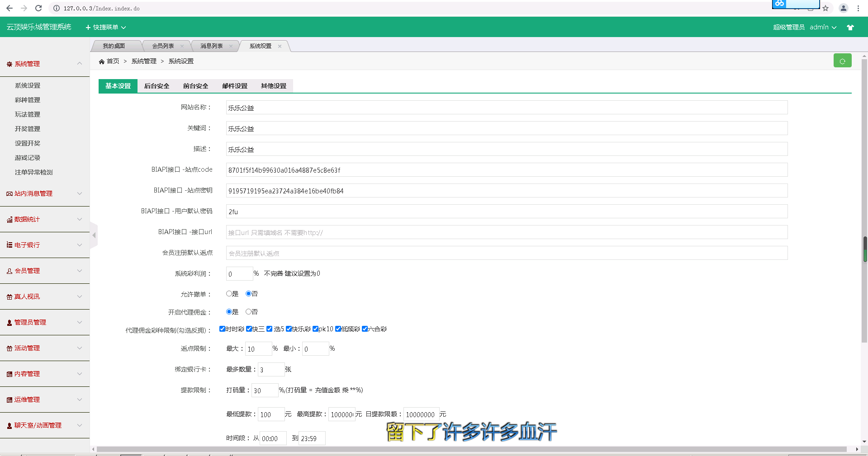Open the browser profile avatar icon
Image resolution: width=868 pixels, height=456 pixels.
click(844, 8)
